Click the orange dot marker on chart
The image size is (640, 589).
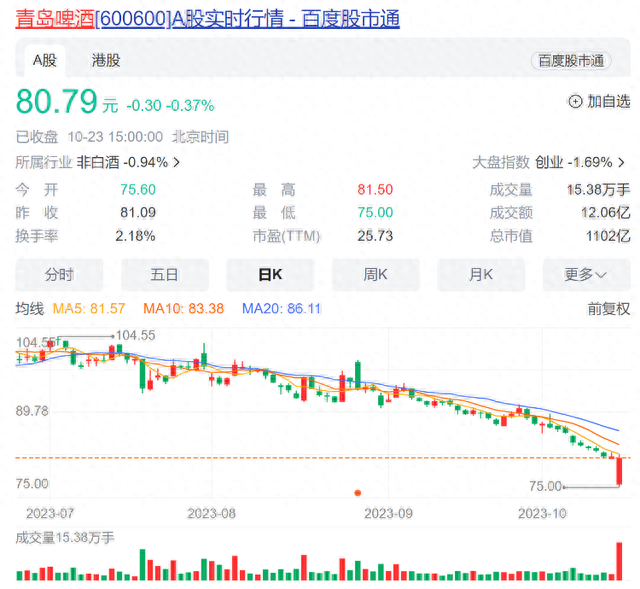coord(358,493)
